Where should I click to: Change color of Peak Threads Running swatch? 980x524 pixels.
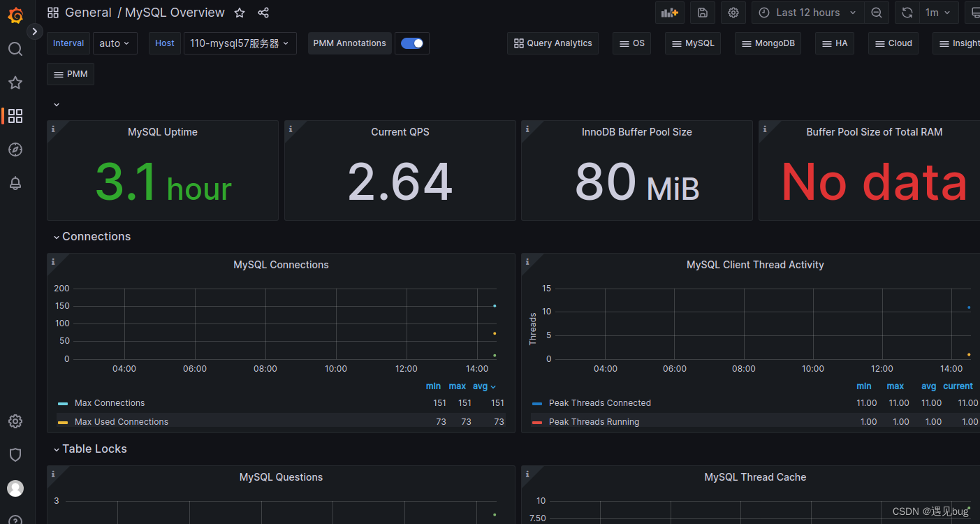pyautogui.click(x=537, y=423)
